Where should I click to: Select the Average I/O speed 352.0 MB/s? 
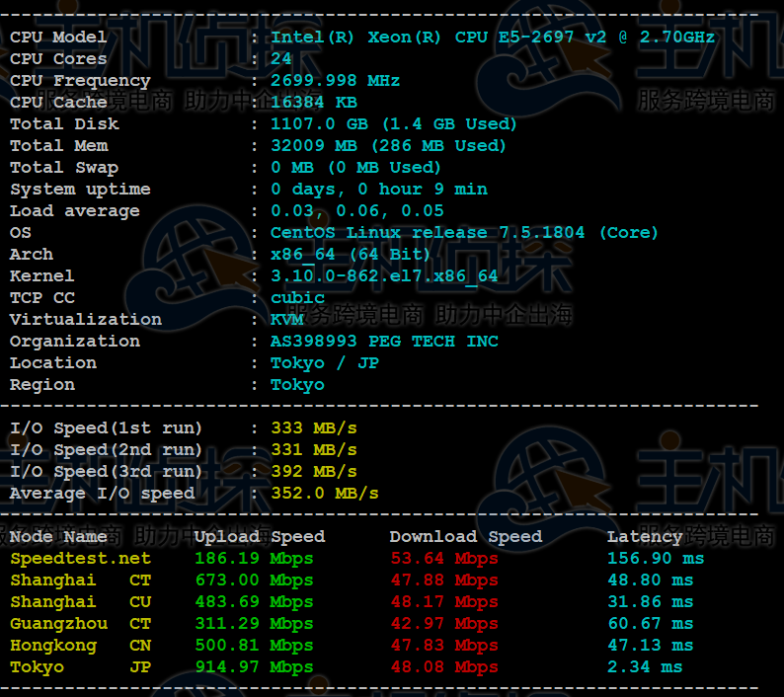325,494
